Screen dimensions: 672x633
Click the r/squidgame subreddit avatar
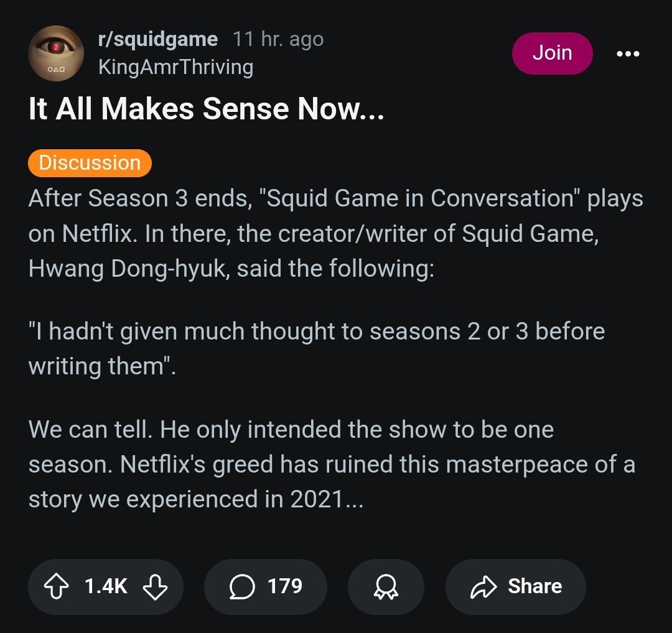tap(56, 53)
